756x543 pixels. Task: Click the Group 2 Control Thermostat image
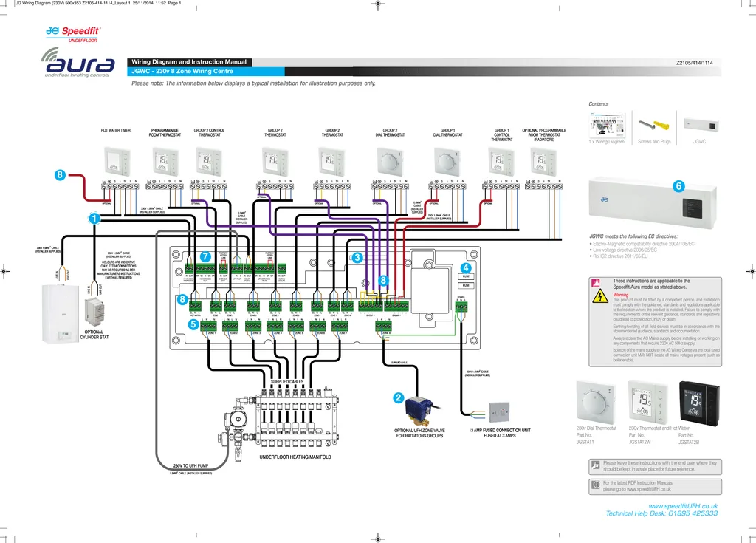tap(209, 163)
